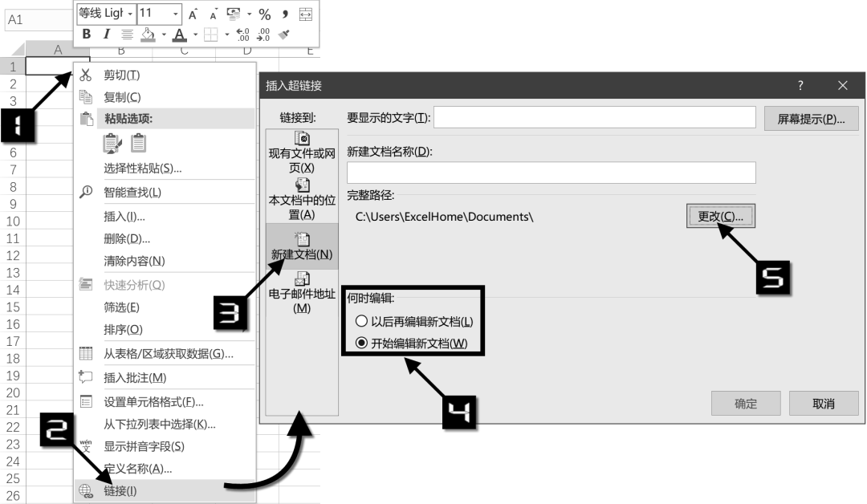Open 设置单元格格式 dialog
This screenshot has height=504, width=867.
(x=165, y=402)
